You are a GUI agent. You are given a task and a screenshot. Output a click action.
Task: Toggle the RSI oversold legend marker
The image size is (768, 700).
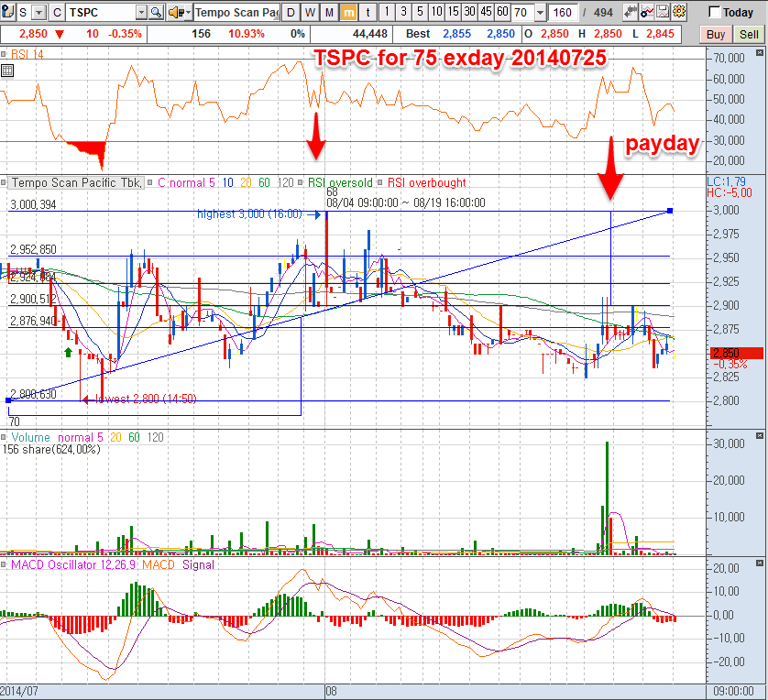[x=301, y=182]
